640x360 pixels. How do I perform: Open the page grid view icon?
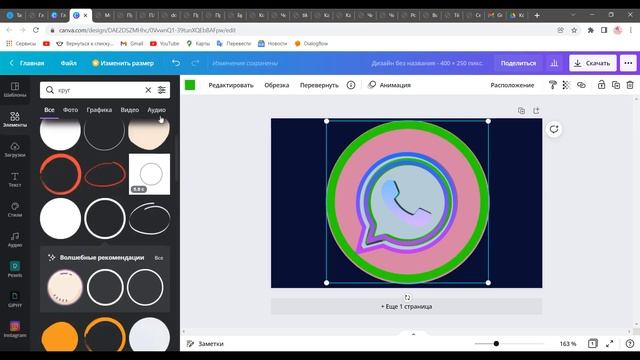point(593,344)
